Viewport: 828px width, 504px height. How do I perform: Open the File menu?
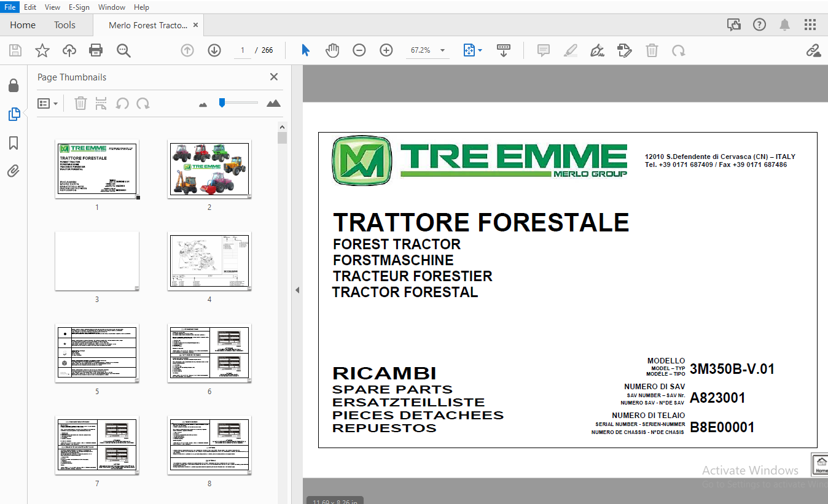tap(10, 7)
